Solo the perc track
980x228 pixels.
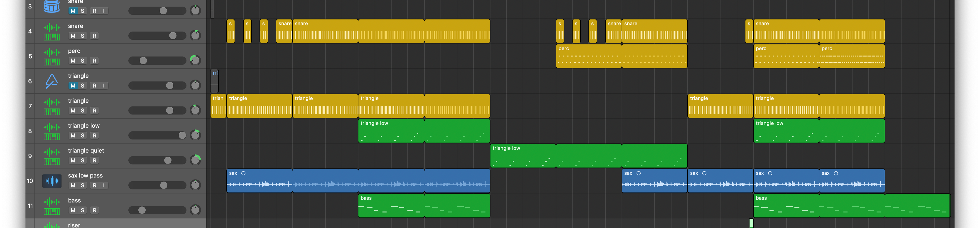[x=83, y=61]
